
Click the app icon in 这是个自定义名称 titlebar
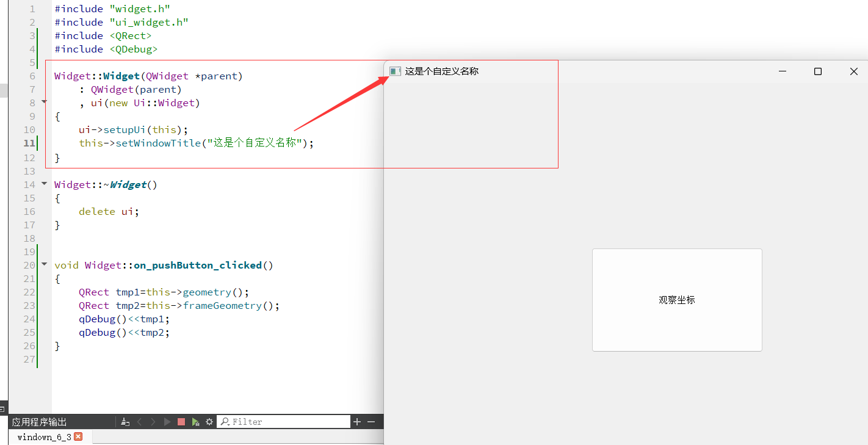(394, 71)
